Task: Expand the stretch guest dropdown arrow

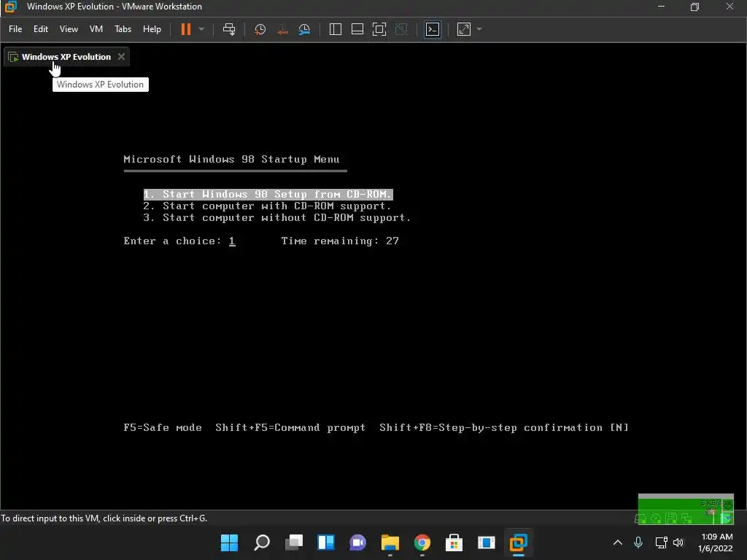Action: coord(479,29)
